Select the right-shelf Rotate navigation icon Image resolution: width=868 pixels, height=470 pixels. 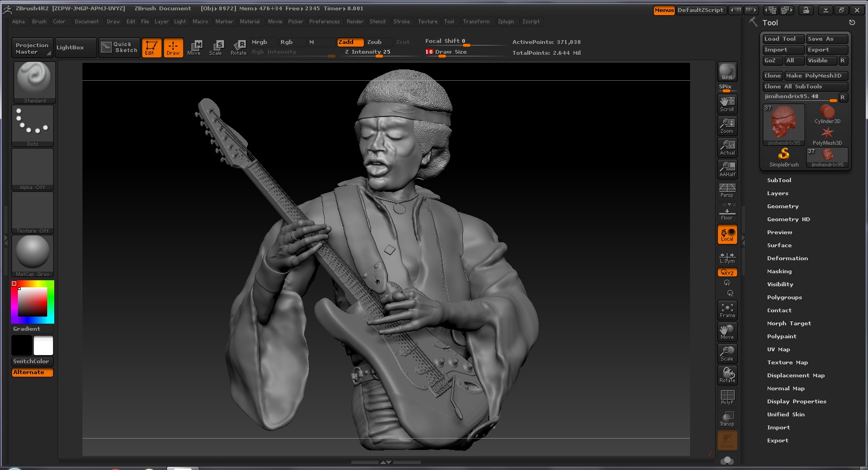tap(727, 375)
